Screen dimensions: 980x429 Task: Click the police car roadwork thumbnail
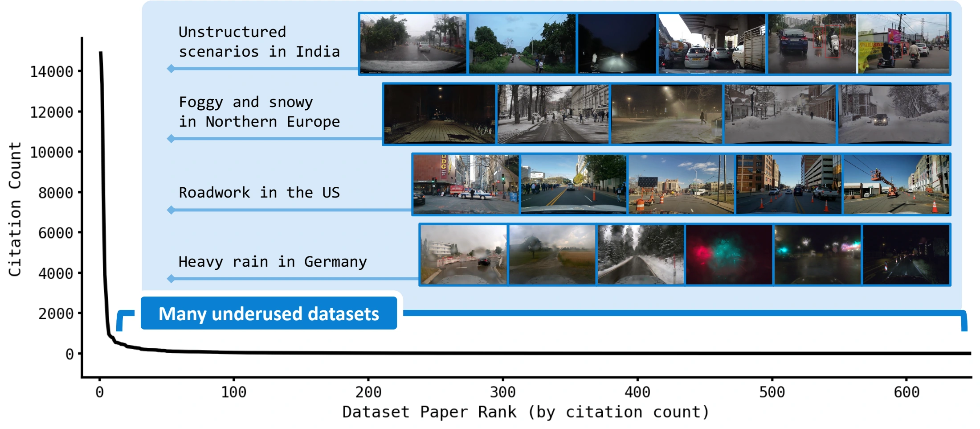coord(466,185)
